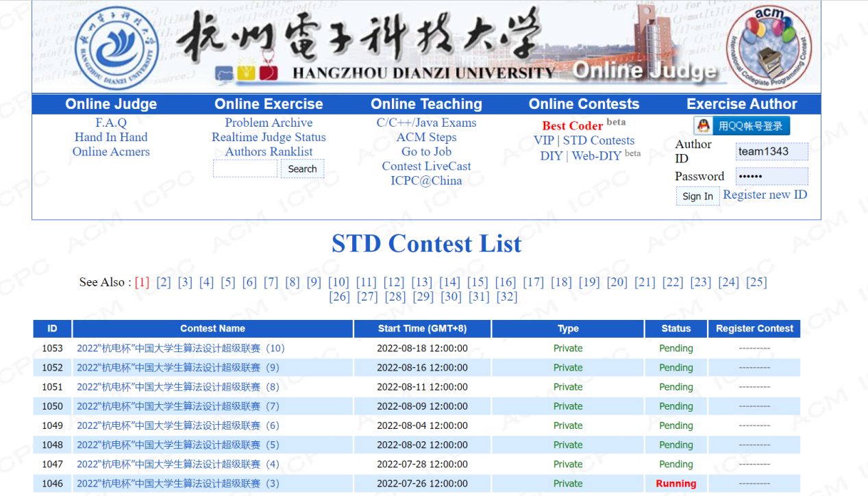Image resolution: width=868 pixels, height=496 pixels.
Task: Open the Register new ID link
Action: click(765, 195)
